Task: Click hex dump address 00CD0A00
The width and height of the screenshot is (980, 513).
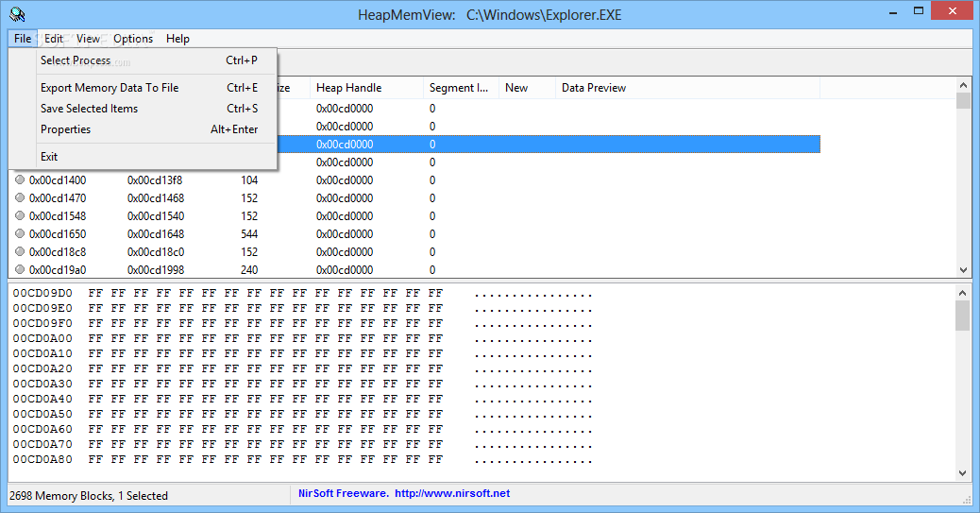Action: pyautogui.click(x=42, y=338)
